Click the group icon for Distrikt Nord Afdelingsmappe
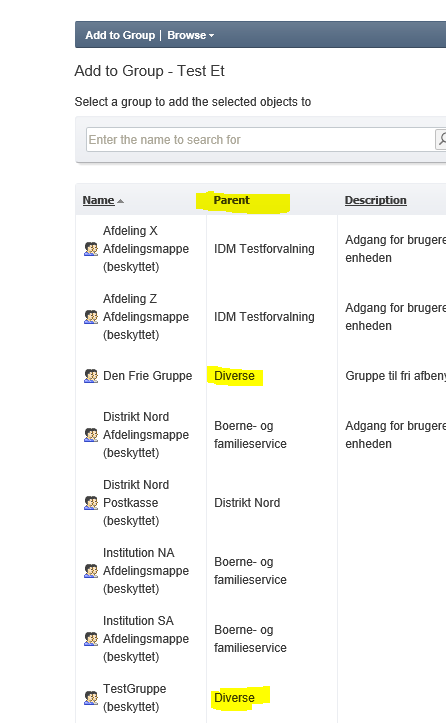The height and width of the screenshot is (723, 446). click(91, 435)
